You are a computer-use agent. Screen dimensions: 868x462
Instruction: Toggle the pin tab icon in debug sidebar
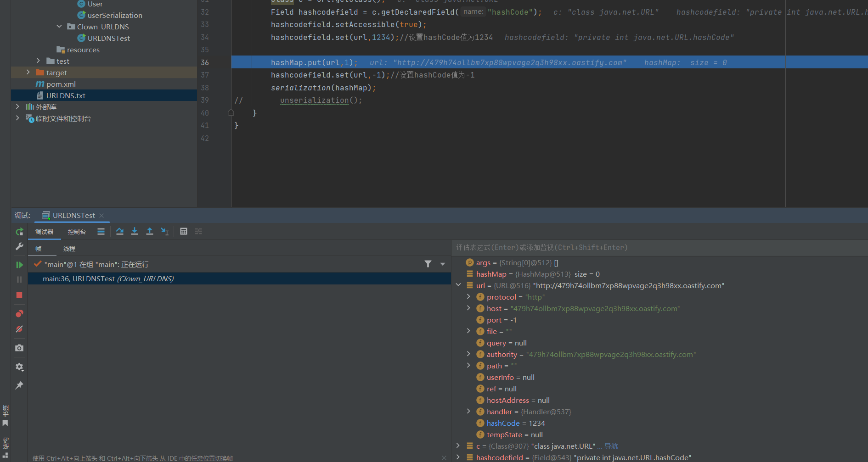click(19, 385)
